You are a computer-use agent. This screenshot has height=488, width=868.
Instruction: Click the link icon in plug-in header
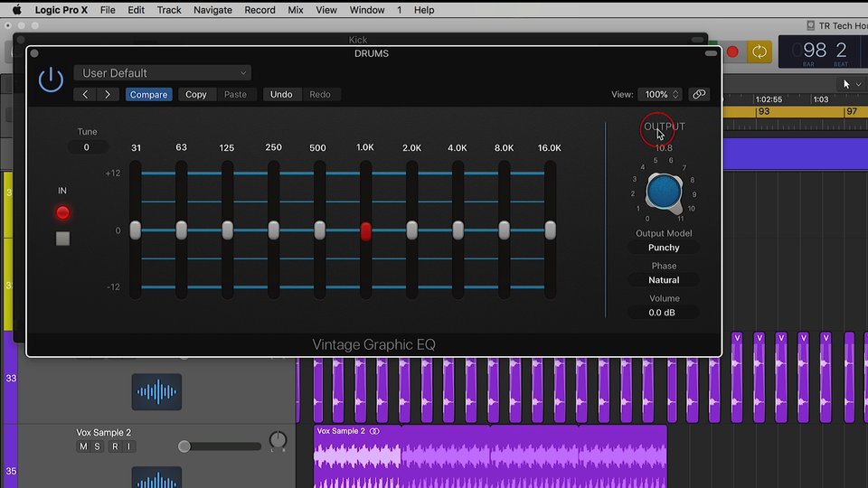point(699,95)
